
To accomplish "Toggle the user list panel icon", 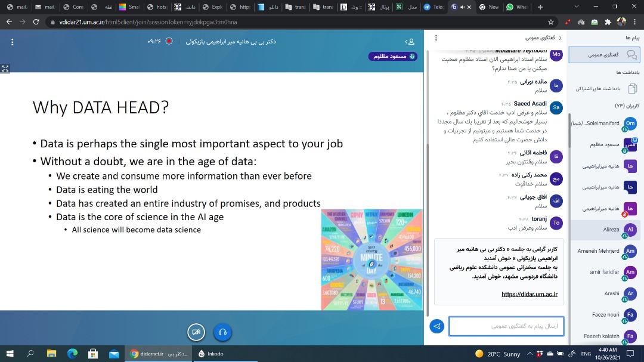I will [410, 42].
